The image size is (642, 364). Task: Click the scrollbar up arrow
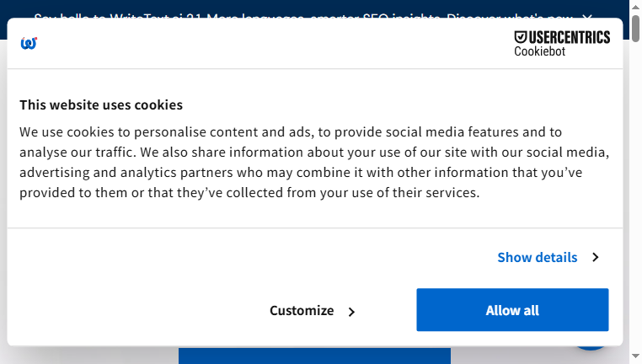[635, 7]
